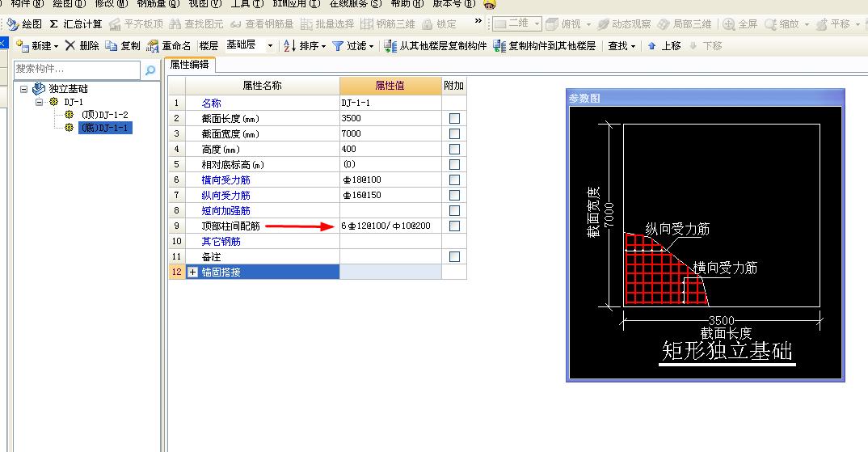Open the 绘图(D) menu
Viewport: 868px width, 452px height.
pos(69,4)
